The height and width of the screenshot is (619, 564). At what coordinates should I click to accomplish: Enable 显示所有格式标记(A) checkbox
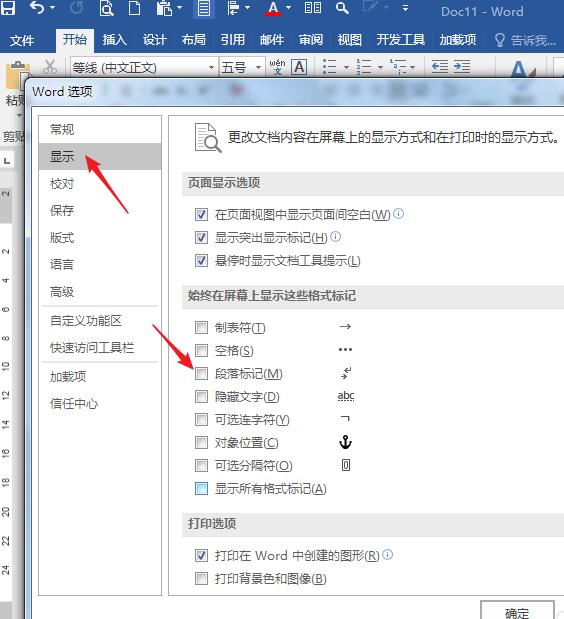point(201,489)
